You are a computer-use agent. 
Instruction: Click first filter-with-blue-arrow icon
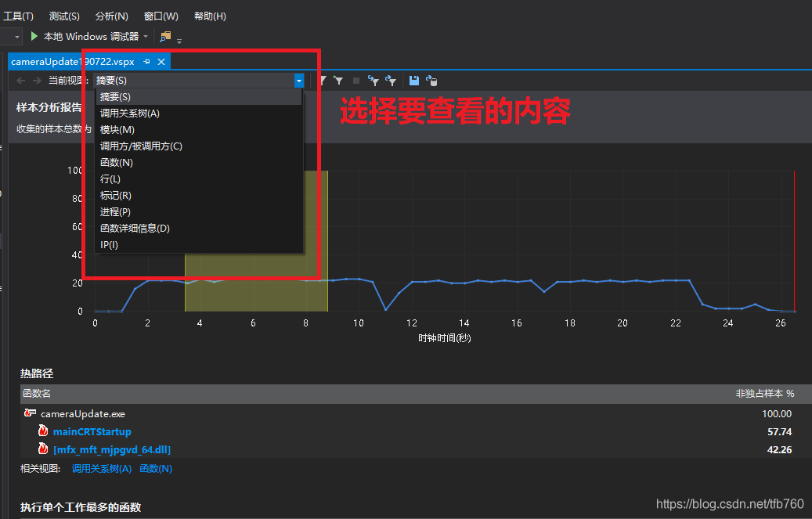(x=373, y=81)
